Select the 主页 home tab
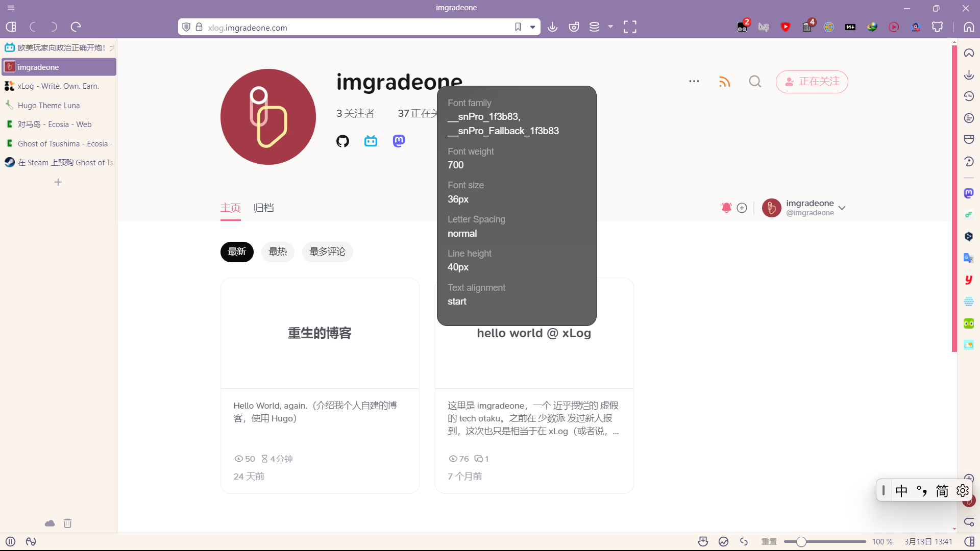Viewport: 980px width, 551px height. click(230, 208)
